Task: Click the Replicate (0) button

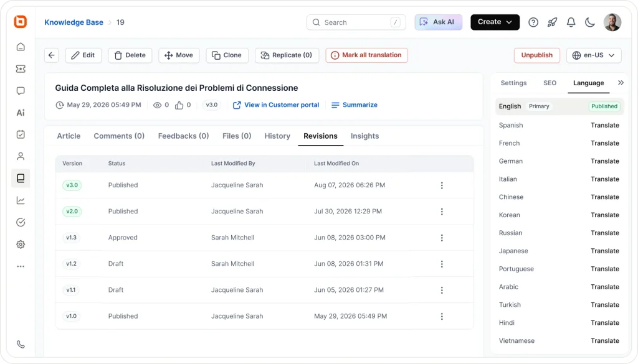Action: pyautogui.click(x=287, y=55)
